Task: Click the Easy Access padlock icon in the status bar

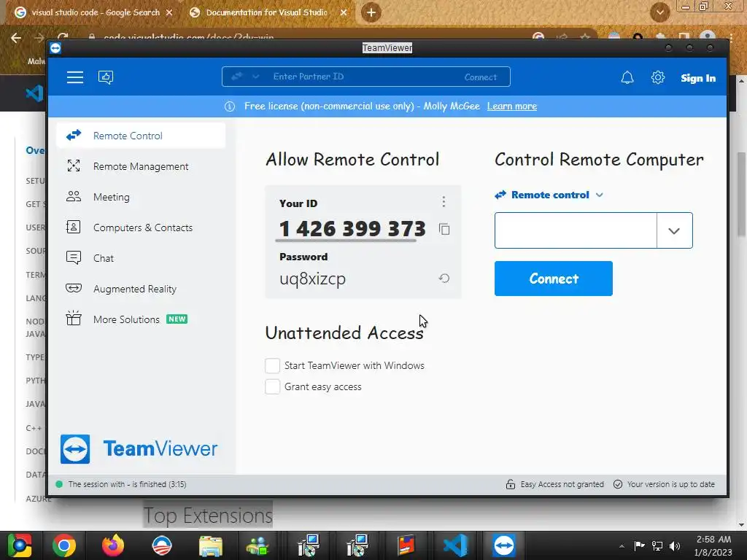Action: click(510, 484)
